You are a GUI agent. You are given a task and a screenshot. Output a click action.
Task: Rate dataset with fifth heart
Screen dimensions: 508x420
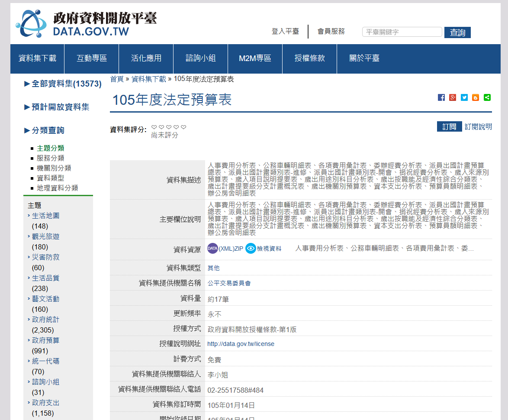coord(184,127)
